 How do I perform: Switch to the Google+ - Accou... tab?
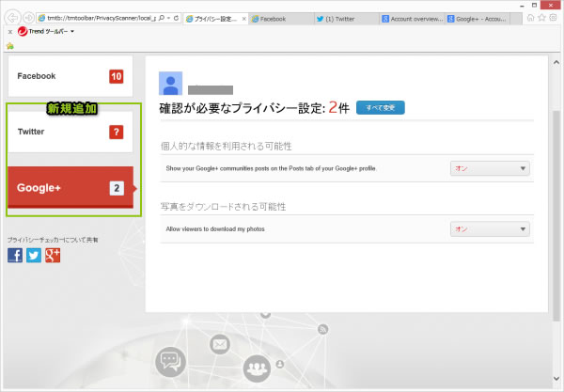[x=478, y=19]
